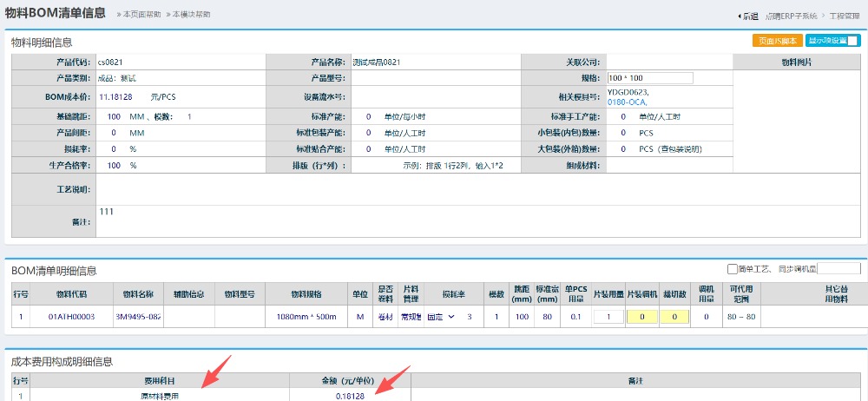The image size is (868, 401).
Task: Click the yellow 裁切数 input field
Action: [674, 317]
